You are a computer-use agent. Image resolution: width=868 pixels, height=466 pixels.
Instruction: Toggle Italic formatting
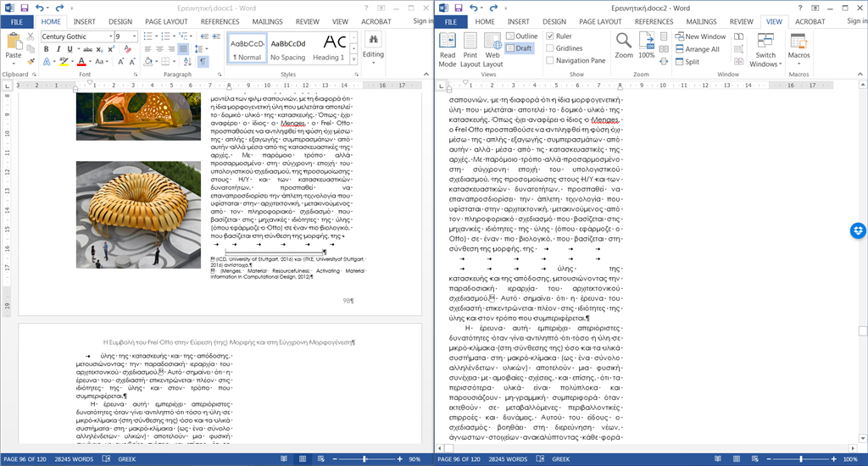coord(58,49)
